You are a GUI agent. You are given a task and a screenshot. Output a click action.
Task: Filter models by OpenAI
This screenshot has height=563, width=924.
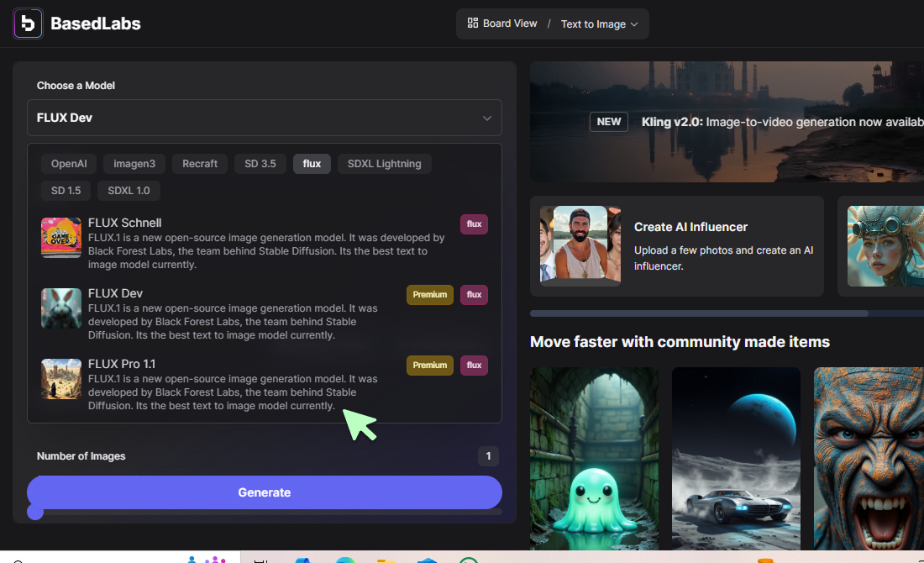coord(69,164)
